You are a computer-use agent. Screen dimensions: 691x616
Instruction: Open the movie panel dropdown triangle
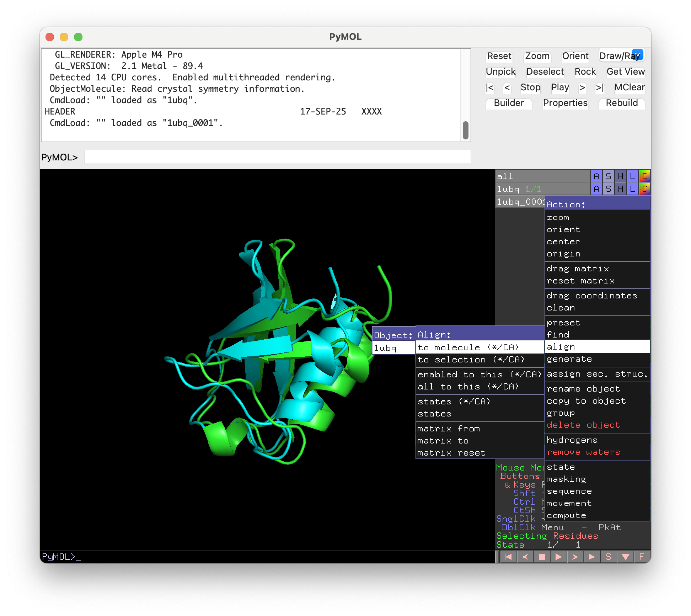[x=625, y=557]
